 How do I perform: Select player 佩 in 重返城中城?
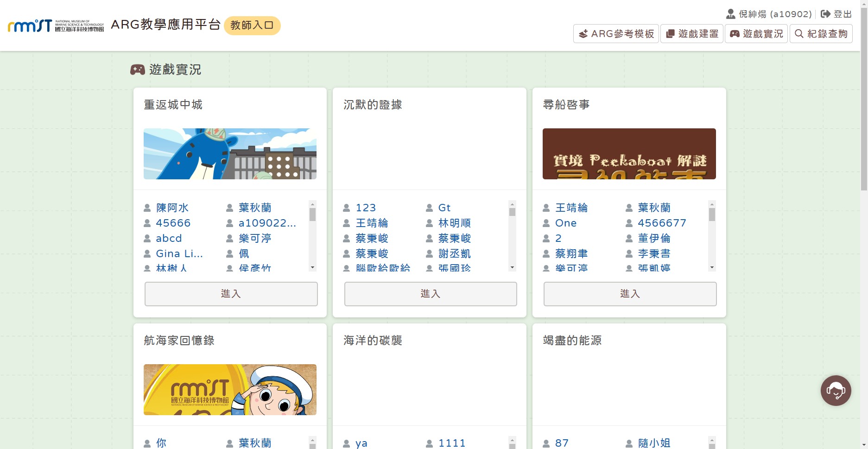point(244,254)
